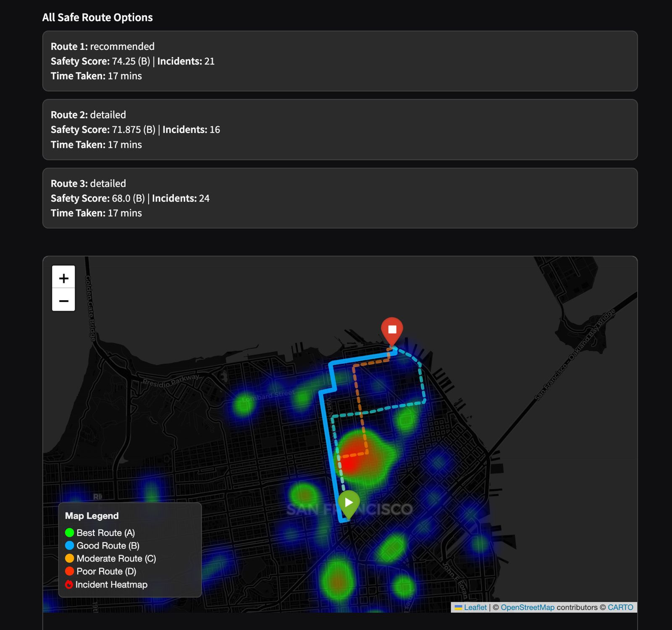Select the Route 3: detailed card title

[x=88, y=183]
